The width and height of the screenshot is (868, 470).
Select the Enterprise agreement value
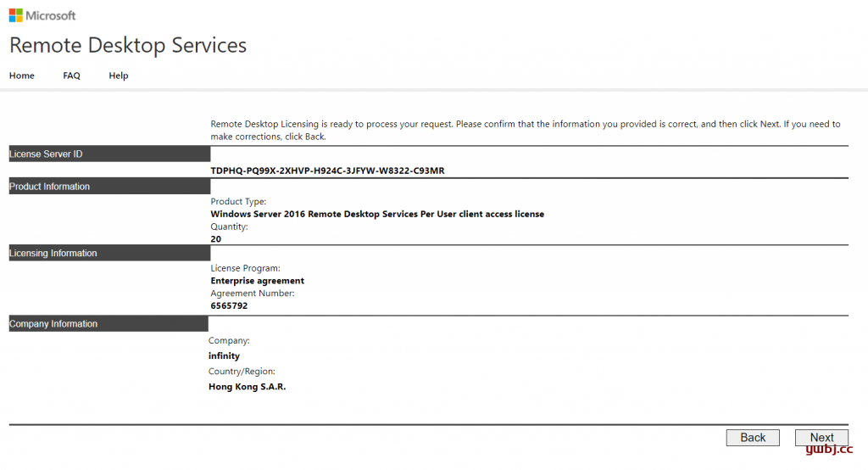click(x=258, y=281)
